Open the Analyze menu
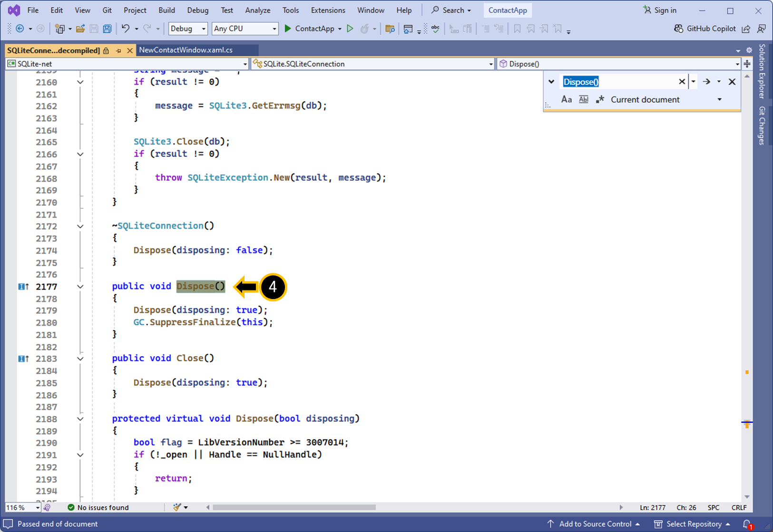 (x=257, y=10)
